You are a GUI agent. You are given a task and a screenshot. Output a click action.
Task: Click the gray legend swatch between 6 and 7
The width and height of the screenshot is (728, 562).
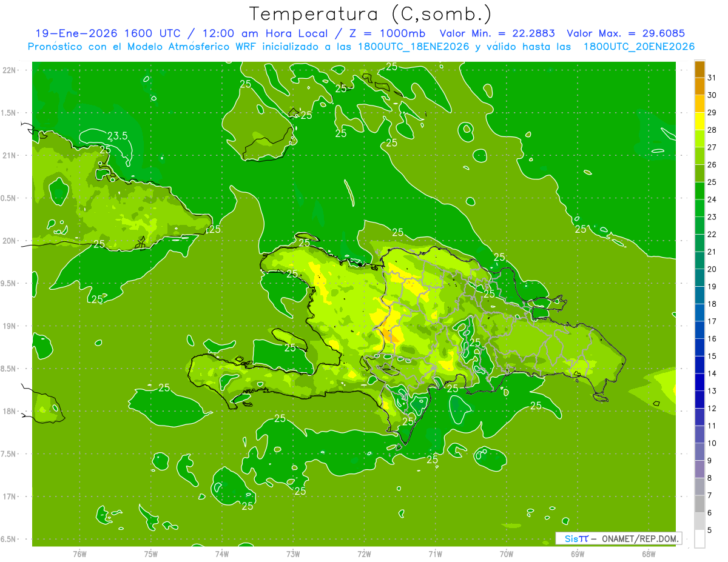[699, 504]
